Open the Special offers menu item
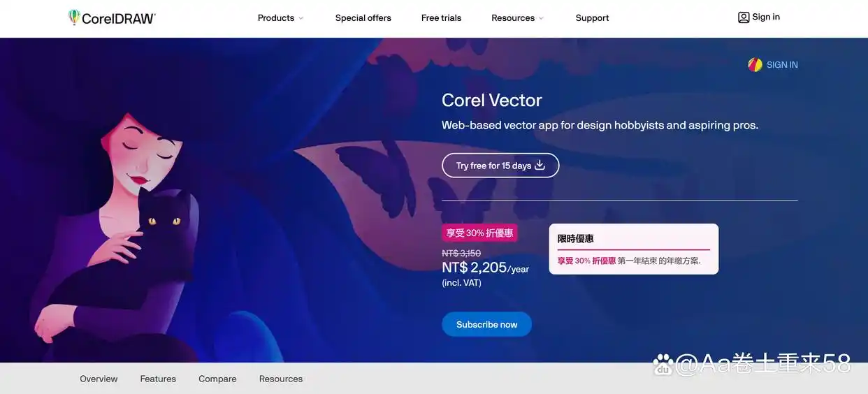This screenshot has height=394, width=868. 363,18
